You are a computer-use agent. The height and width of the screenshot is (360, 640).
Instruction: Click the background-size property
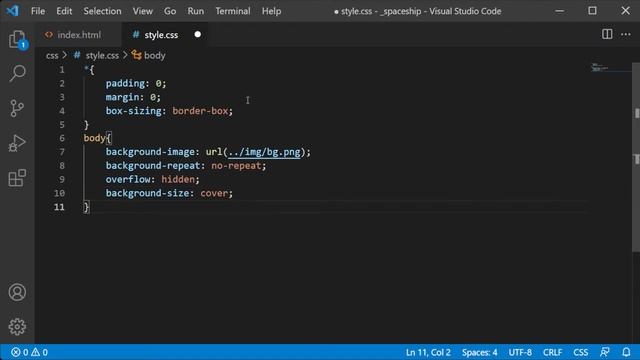(x=147, y=193)
